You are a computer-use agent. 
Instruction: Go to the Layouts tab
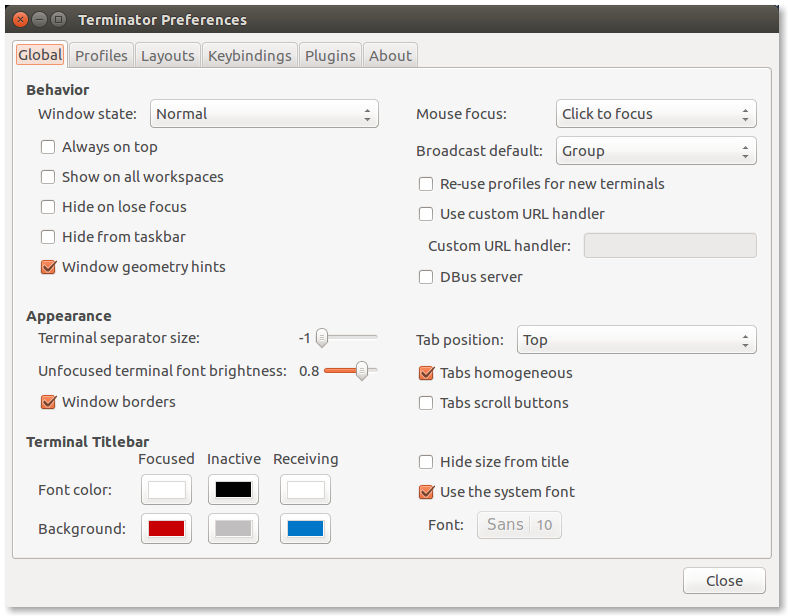(167, 55)
